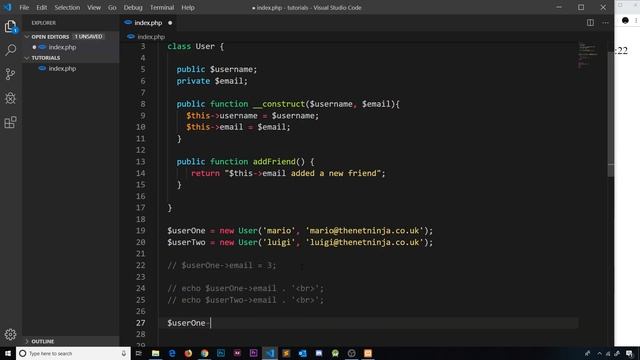This screenshot has height=360, width=640.
Task: Open the File menu
Action: point(24,7)
